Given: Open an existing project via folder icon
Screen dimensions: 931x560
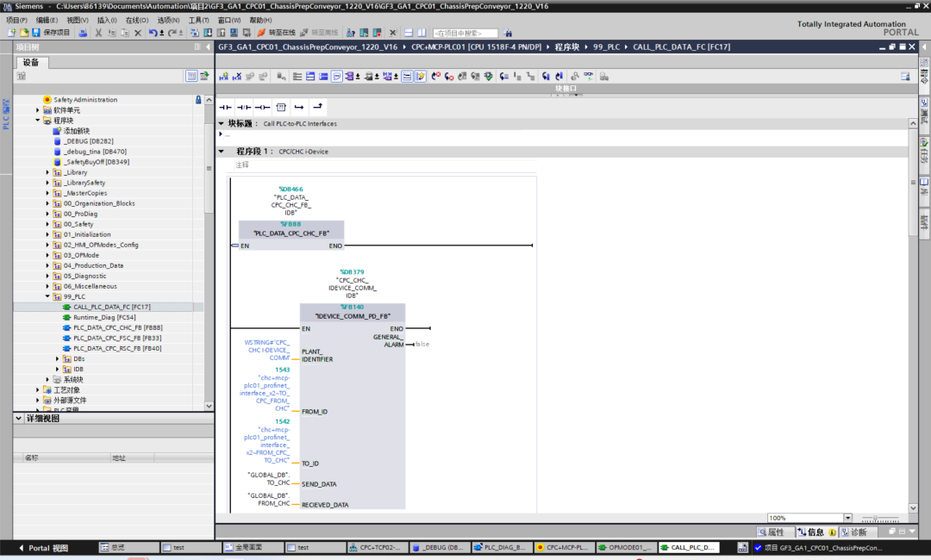Looking at the screenshot, I should coord(24,33).
